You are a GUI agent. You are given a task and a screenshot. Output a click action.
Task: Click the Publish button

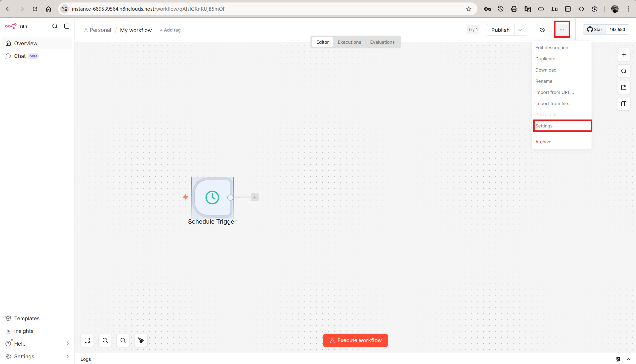point(500,30)
